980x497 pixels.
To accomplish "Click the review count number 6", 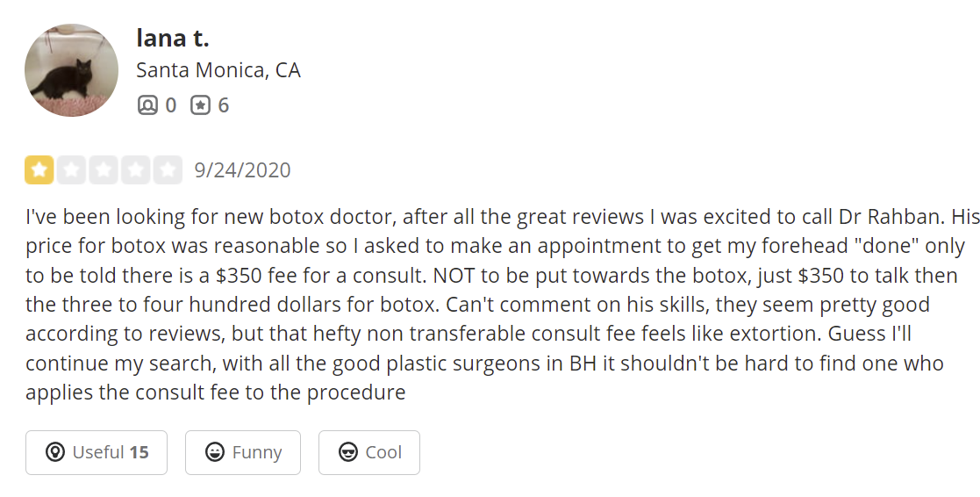I will (x=223, y=105).
